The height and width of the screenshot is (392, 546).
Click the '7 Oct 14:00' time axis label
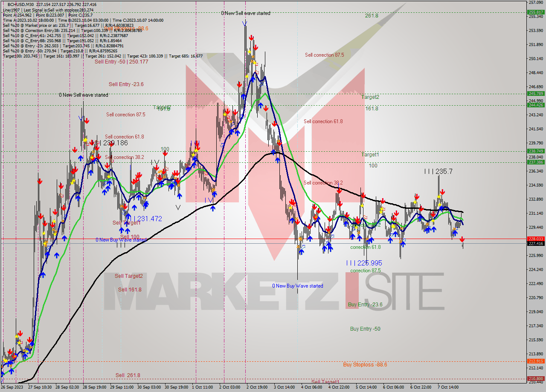click(x=448, y=387)
